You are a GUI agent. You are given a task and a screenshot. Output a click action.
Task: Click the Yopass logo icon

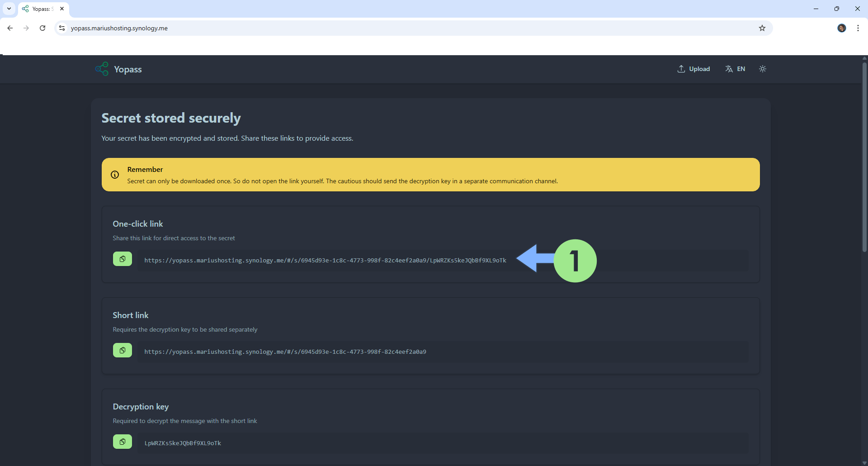(x=102, y=69)
